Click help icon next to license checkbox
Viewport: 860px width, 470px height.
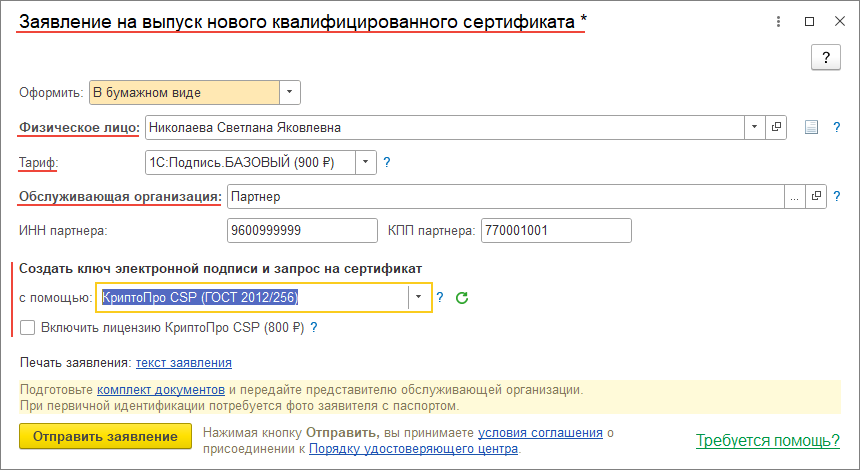314,327
